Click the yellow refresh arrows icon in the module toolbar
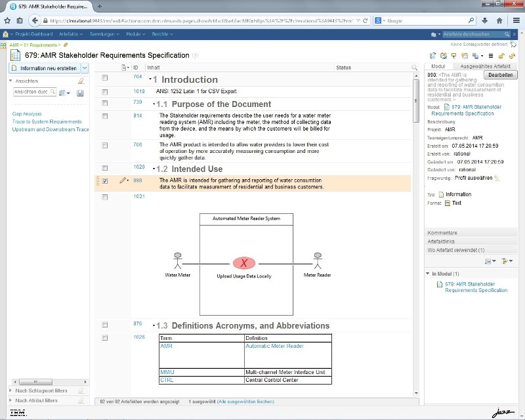 pos(512,56)
